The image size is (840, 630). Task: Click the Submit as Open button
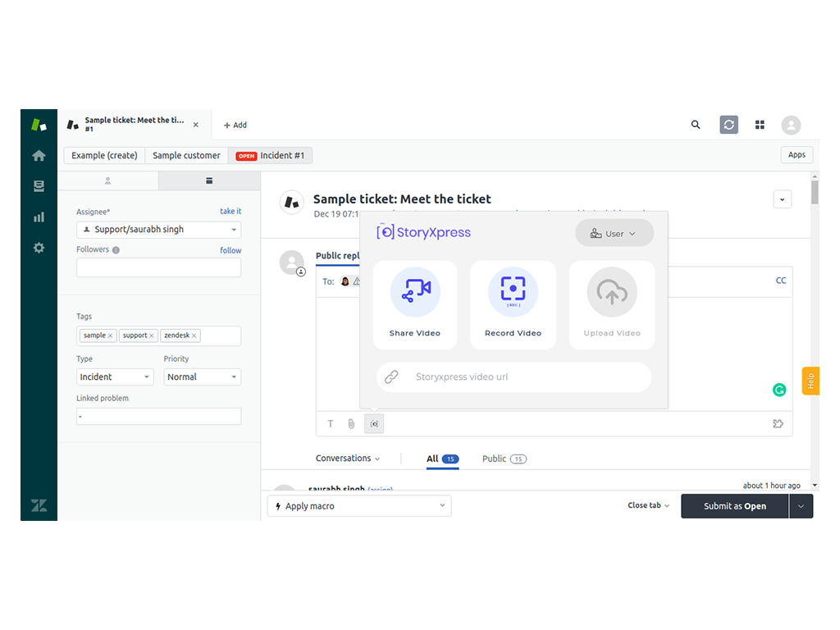pyautogui.click(x=734, y=506)
